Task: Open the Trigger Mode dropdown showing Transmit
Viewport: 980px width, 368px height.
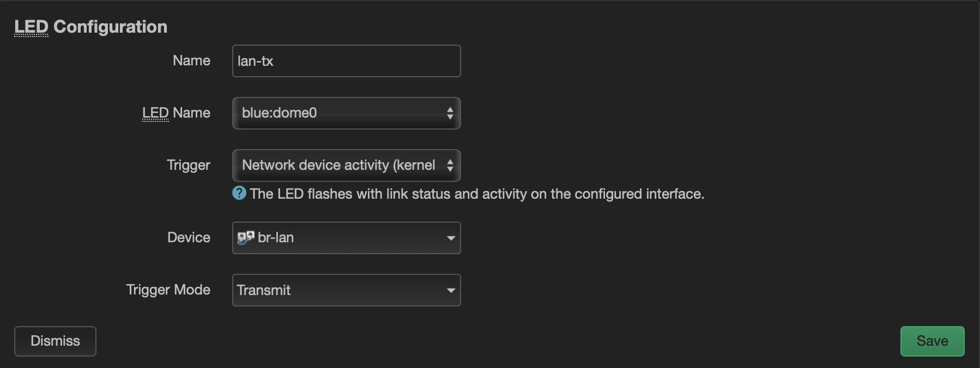Action: (x=338, y=290)
